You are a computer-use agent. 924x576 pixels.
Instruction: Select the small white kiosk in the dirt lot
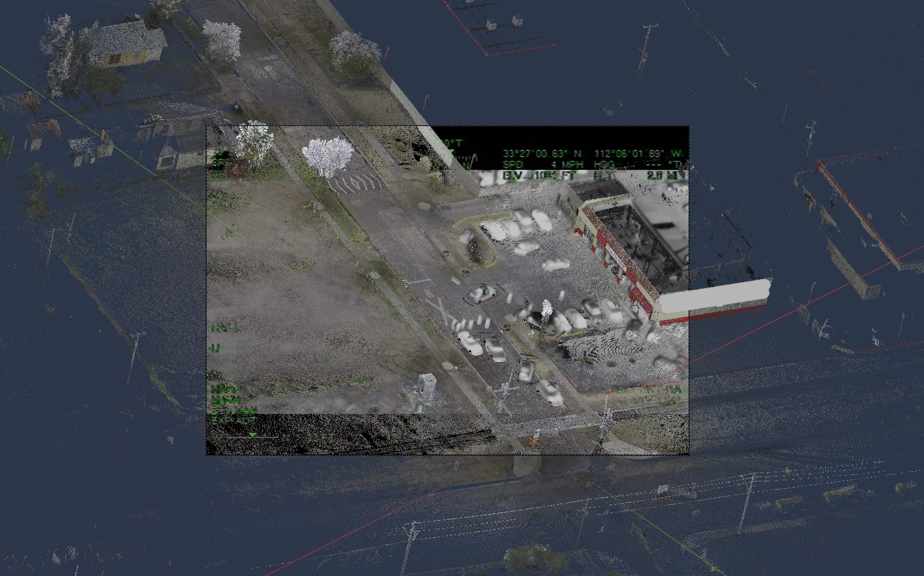[426, 384]
